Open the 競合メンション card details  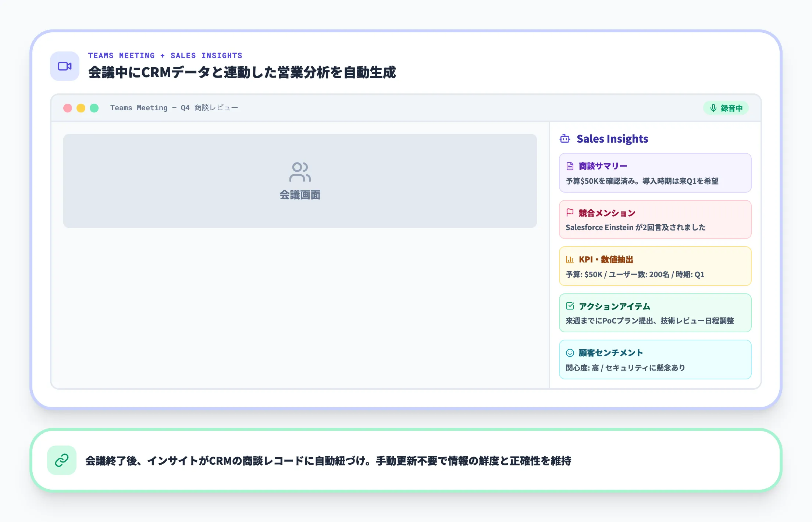point(655,219)
